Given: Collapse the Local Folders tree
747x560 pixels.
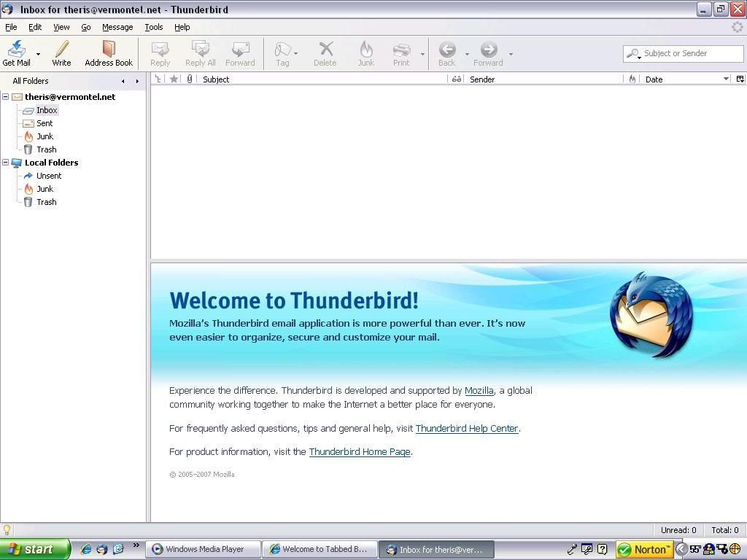Looking at the screenshot, I should pyautogui.click(x=6, y=163).
